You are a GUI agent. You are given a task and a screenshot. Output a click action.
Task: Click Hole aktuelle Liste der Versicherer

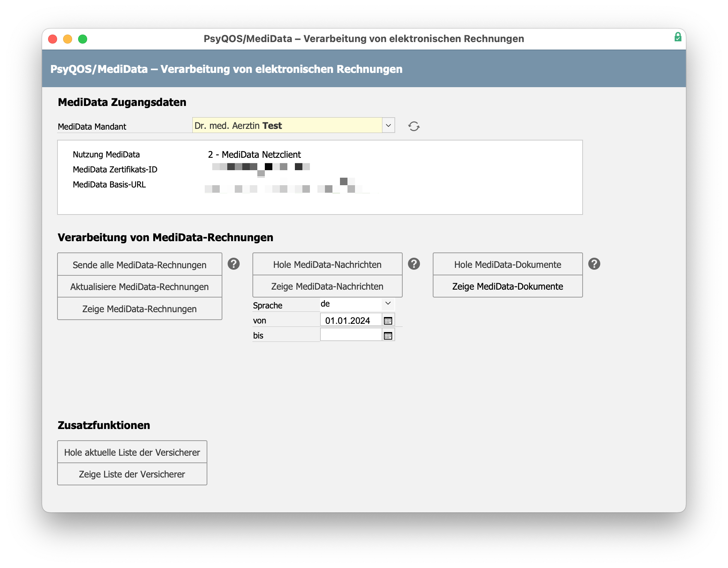pyautogui.click(x=132, y=452)
